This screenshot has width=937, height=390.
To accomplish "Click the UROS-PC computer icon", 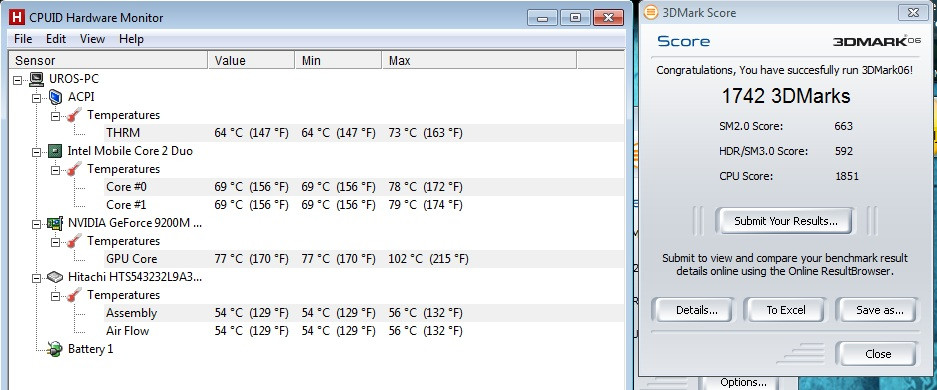I will coord(36,79).
